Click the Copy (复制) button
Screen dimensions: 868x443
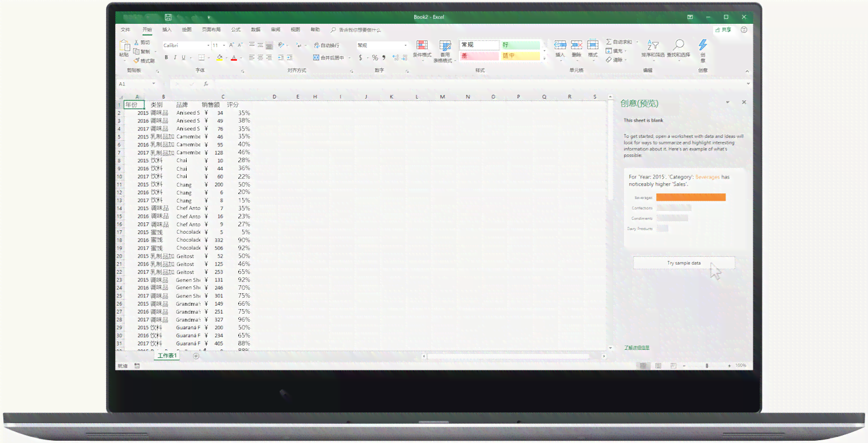(142, 52)
